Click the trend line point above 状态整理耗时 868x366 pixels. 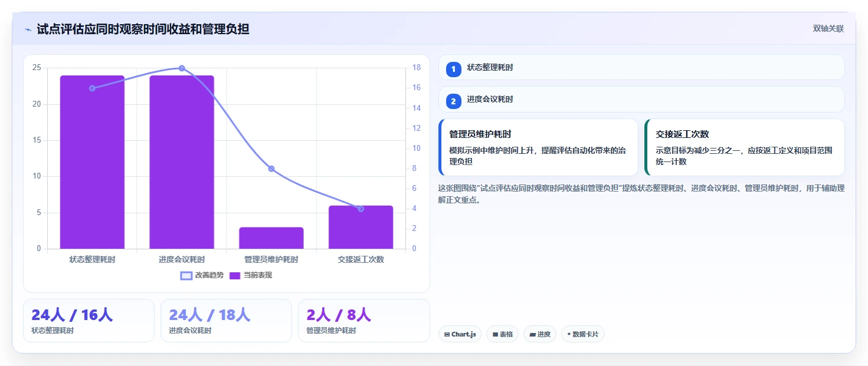92,88
